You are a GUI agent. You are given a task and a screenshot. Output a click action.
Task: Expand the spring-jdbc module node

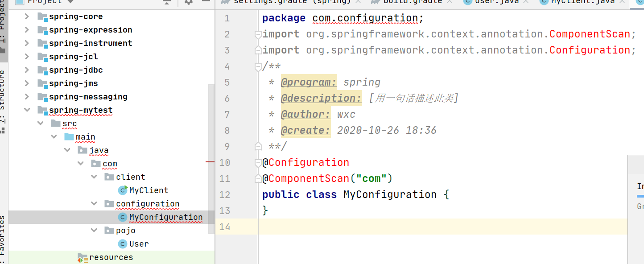tap(27, 70)
